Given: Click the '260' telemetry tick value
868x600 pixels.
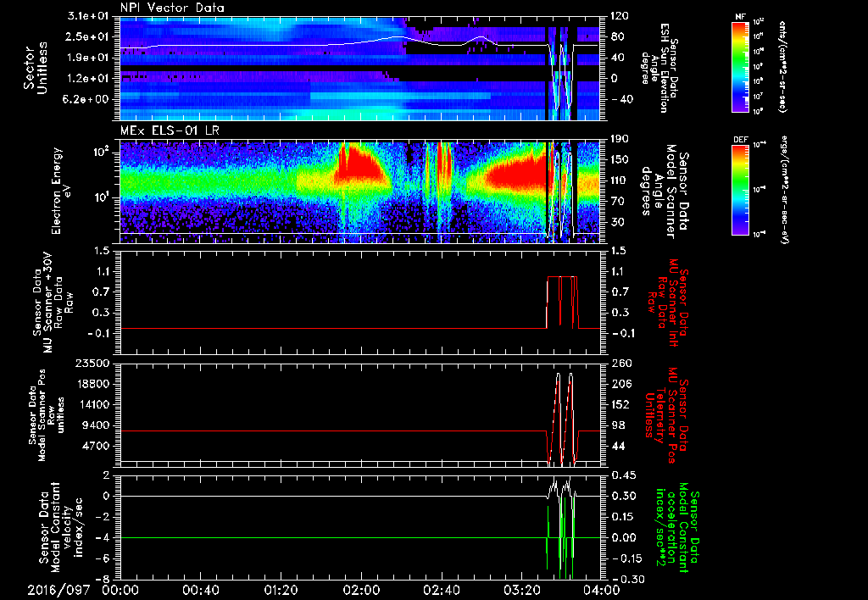Looking at the screenshot, I should point(620,363).
